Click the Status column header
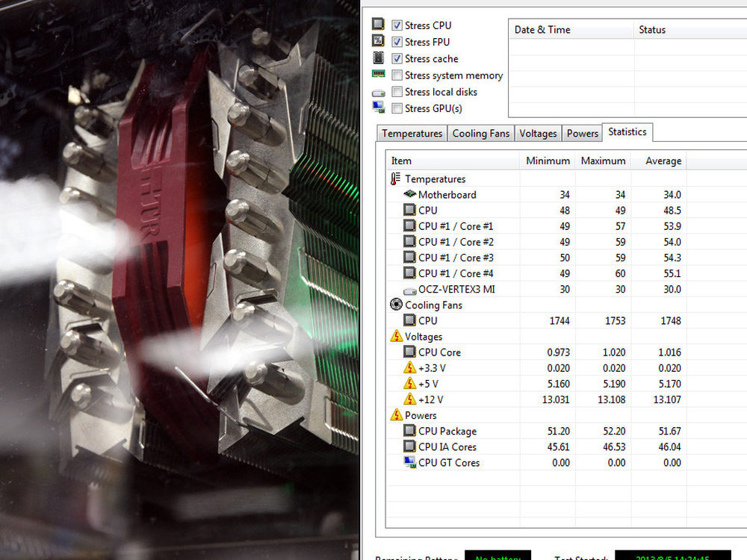The image size is (747, 560). pyautogui.click(x=691, y=30)
